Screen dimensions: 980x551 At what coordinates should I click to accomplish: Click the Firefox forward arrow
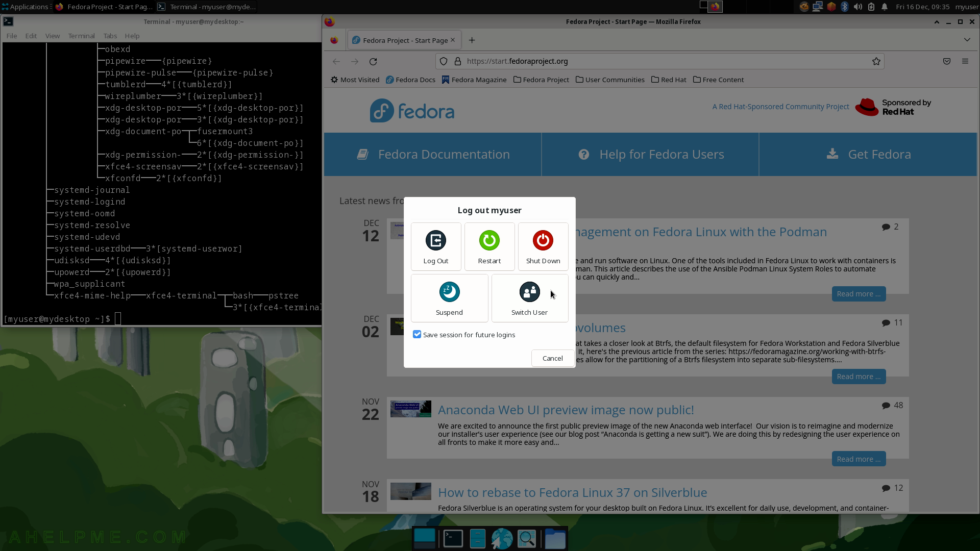tap(355, 61)
